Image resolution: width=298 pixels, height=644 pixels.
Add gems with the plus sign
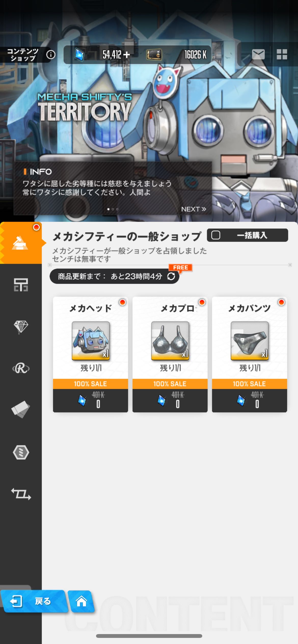tap(126, 54)
